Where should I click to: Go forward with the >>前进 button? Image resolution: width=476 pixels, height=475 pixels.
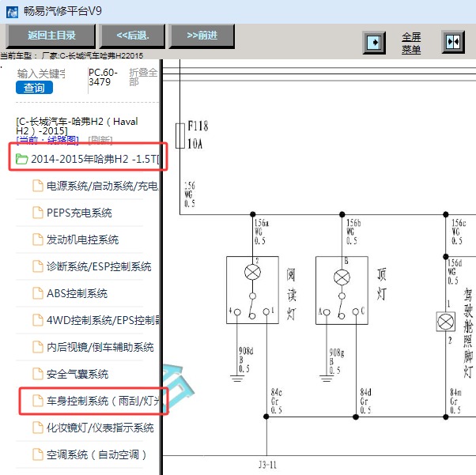coord(202,36)
